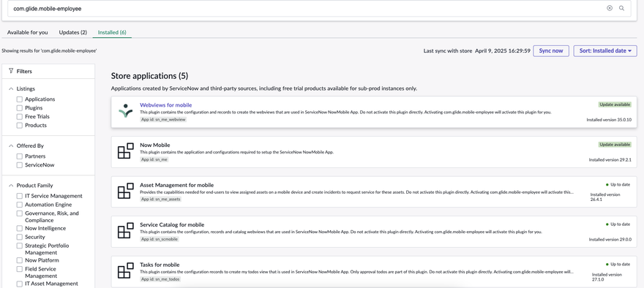Open Asset Management for mobile title

tap(176, 185)
